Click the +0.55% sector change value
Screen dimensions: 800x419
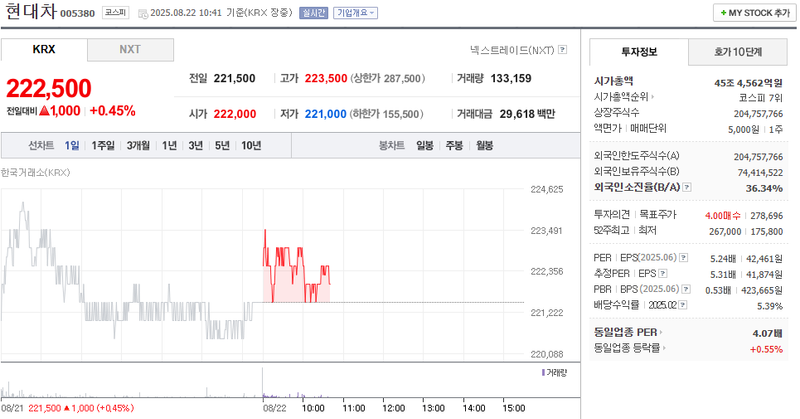click(766, 350)
